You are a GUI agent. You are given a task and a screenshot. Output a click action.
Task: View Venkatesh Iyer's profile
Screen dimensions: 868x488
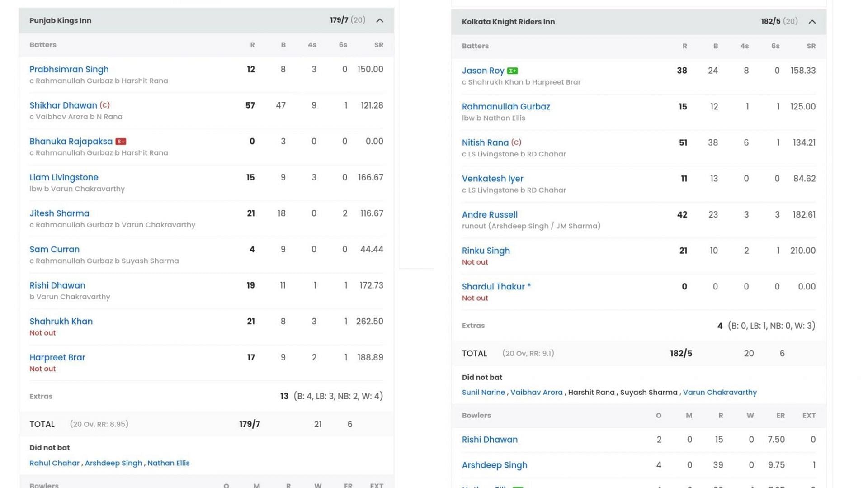[492, 179]
